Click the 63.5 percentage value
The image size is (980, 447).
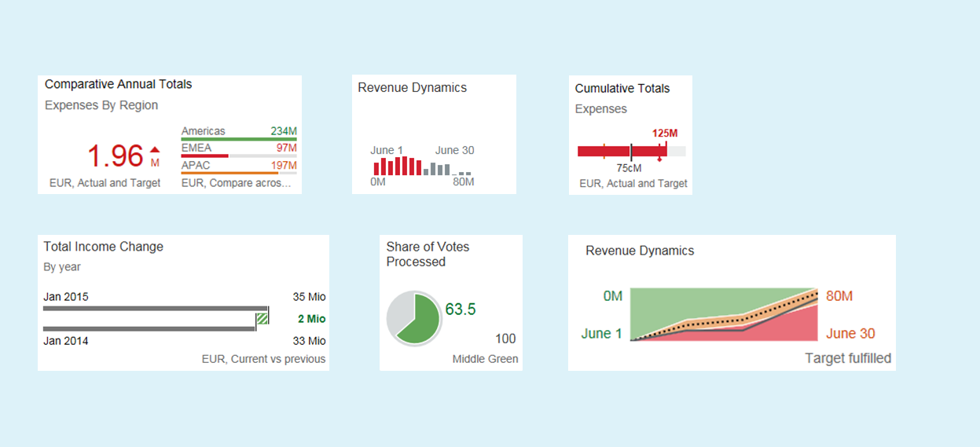point(461,310)
